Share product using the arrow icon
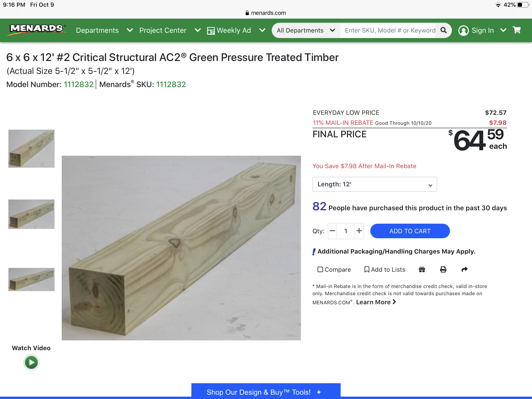The image size is (532, 399). point(464,269)
